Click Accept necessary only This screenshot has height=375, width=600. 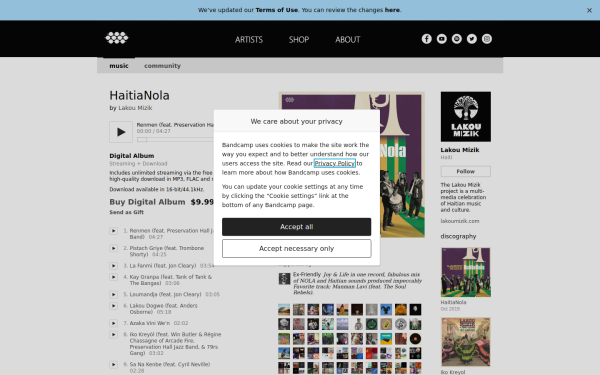[x=297, y=249]
